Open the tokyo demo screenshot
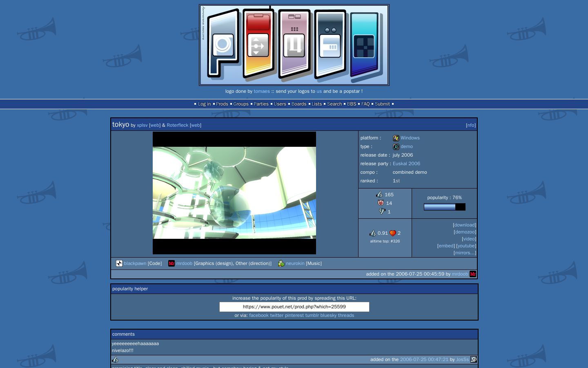 coord(234,193)
